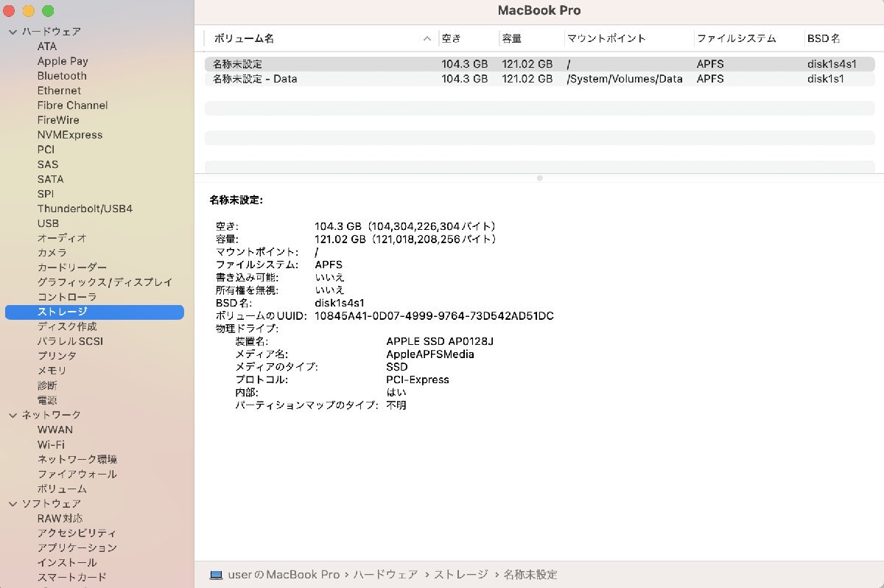Open コントローラ in the sidebar
The width and height of the screenshot is (884, 588).
pos(67,297)
